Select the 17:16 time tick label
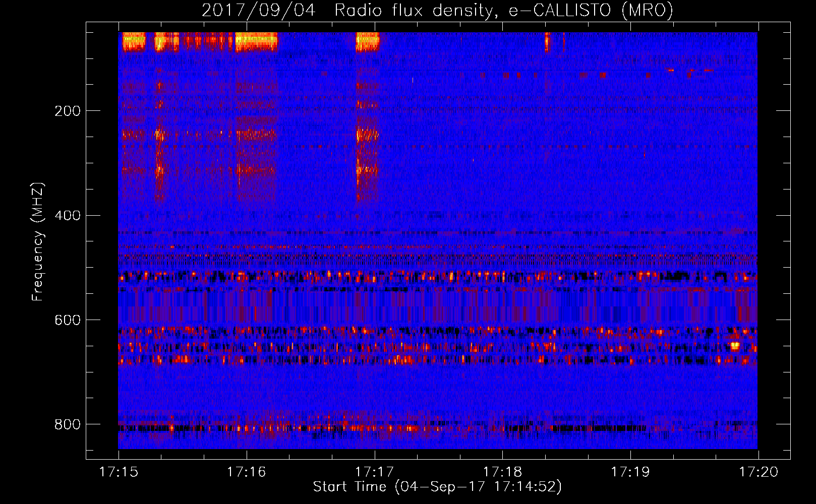The width and height of the screenshot is (816, 504). 246,472
